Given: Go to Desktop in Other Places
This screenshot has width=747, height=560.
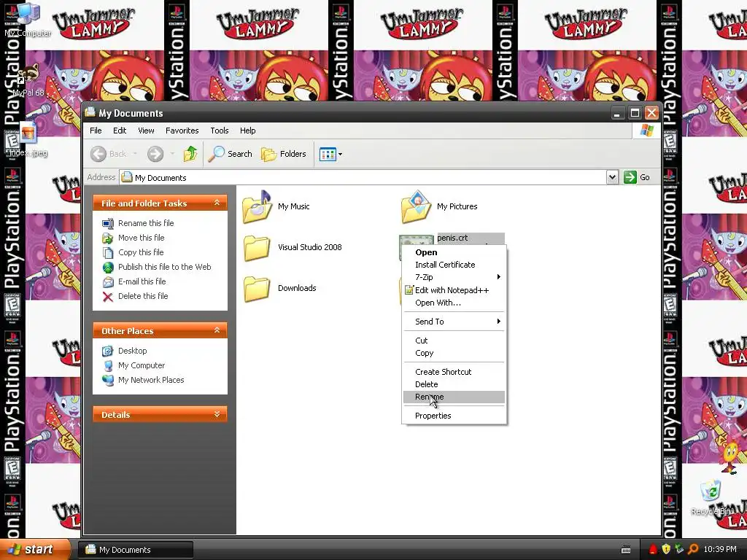Looking at the screenshot, I should [133, 351].
